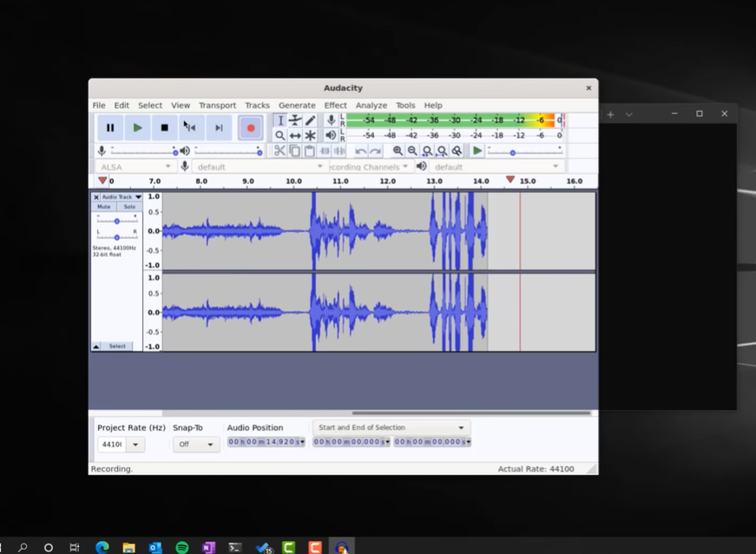Select the Envelope tool
The width and height of the screenshot is (756, 554).
(295, 121)
